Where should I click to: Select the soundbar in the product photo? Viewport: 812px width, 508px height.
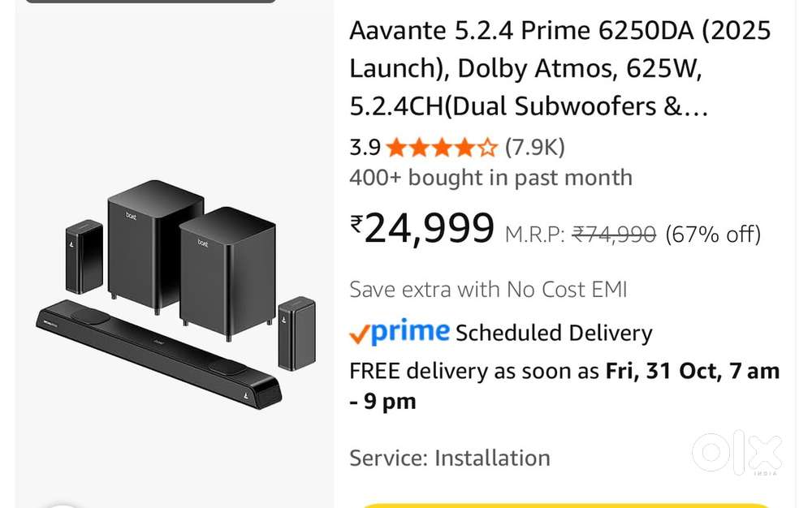click(159, 352)
